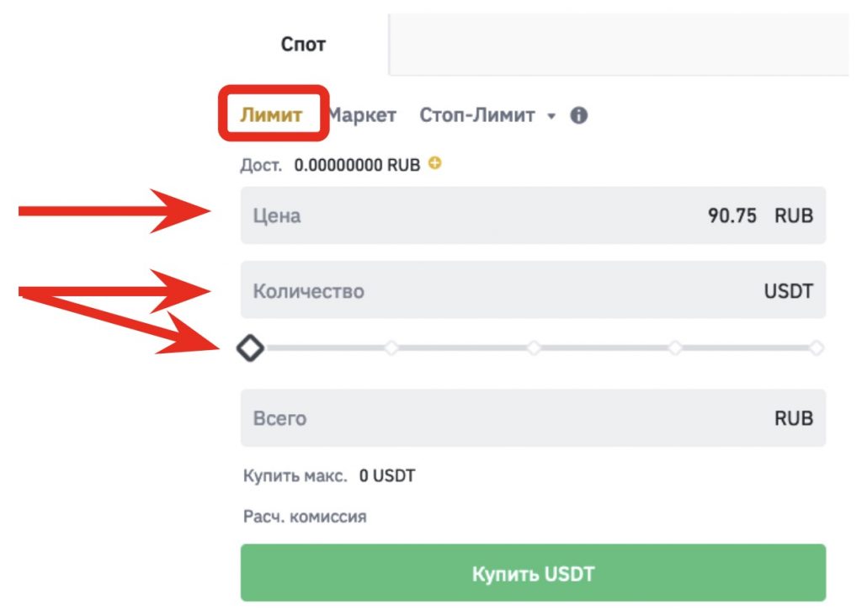The height and width of the screenshot is (616, 862).
Task: Click the Купить макс. 0 USDT text
Action: coord(329,476)
